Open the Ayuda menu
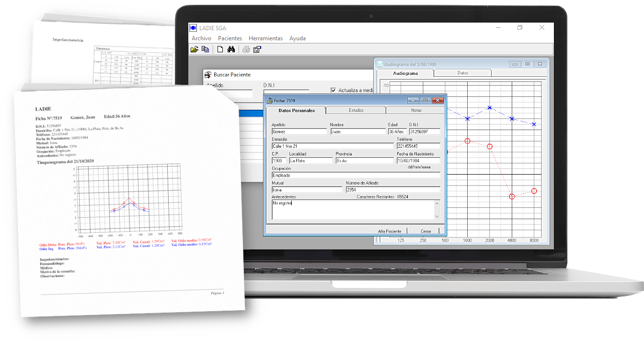Screen dimensions: 644x341 pyautogui.click(x=298, y=38)
